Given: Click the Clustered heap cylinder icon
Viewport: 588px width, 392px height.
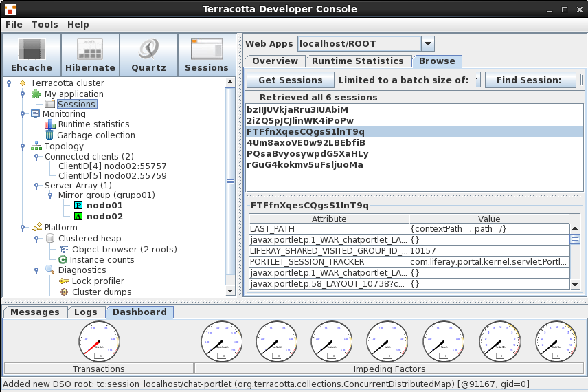Looking at the screenshot, I should point(50,238).
